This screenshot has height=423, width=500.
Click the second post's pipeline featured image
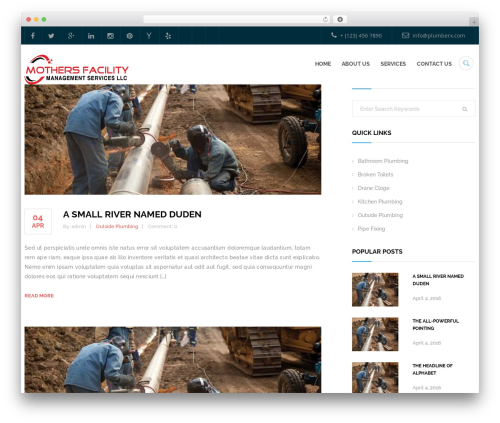pyautogui.click(x=173, y=360)
